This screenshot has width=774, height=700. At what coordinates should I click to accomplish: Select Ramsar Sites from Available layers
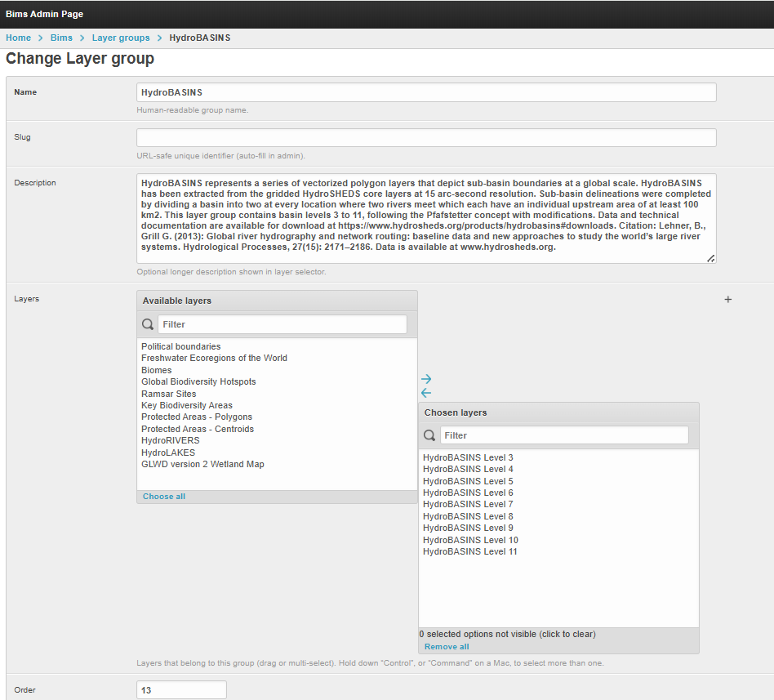coord(169,394)
